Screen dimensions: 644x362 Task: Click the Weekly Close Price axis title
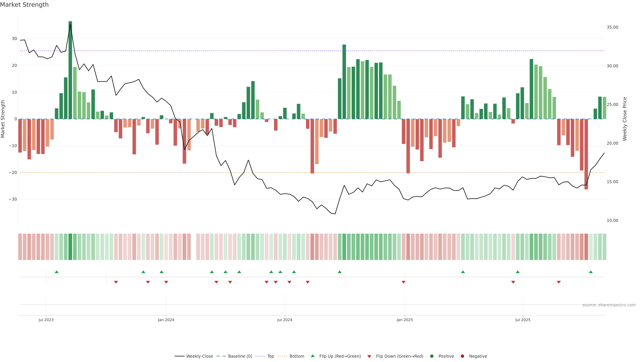pos(625,119)
